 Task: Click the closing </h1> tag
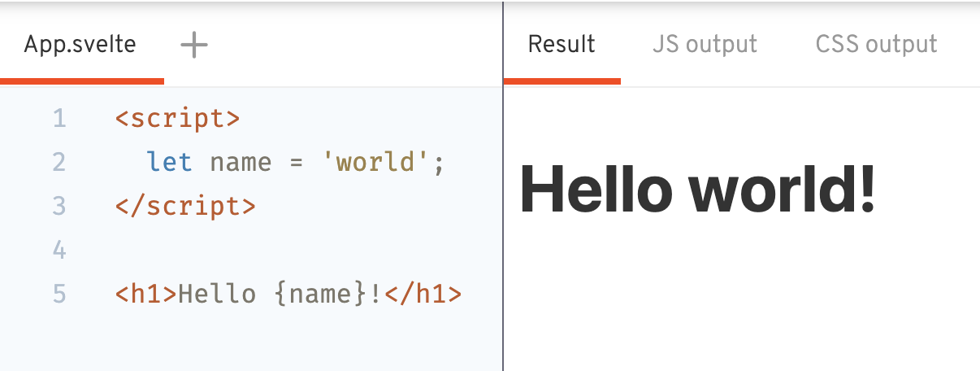point(423,293)
